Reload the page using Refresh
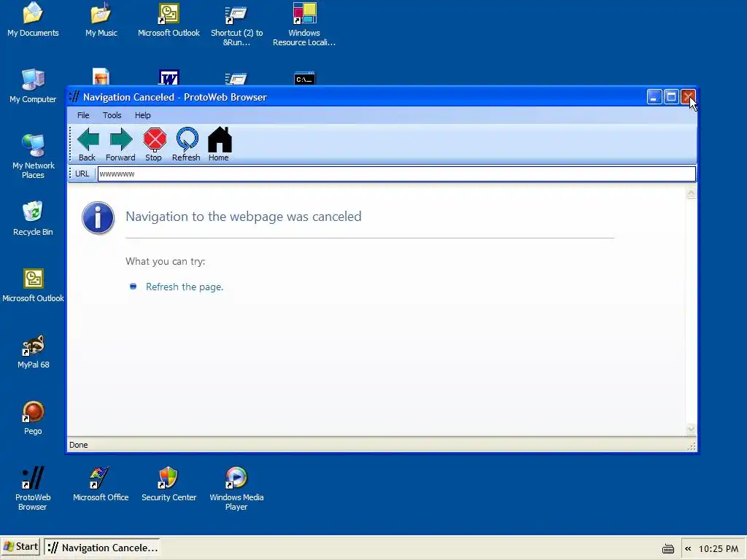Screen dimensions: 747x560 [x=186, y=144]
